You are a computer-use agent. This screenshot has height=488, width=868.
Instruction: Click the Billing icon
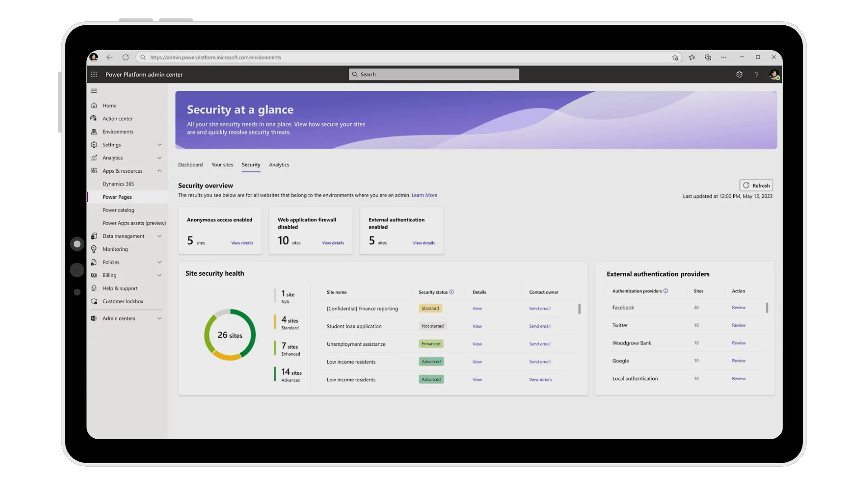coord(94,275)
